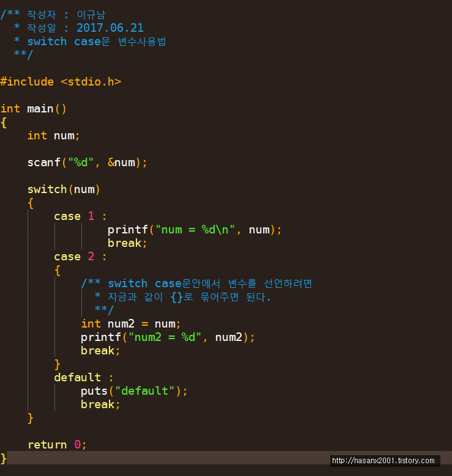Click the 'return 0;' statement
The width and height of the screenshot is (452, 476).
(57, 445)
